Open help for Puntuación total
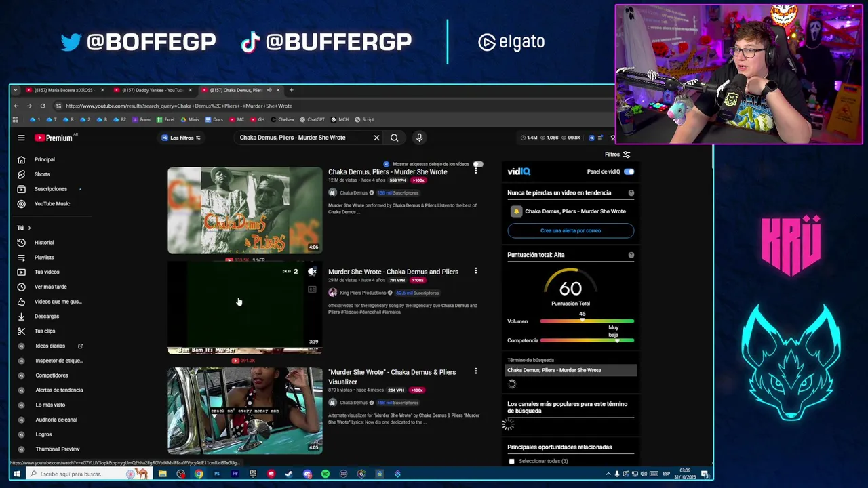This screenshot has height=488, width=868. [631, 255]
